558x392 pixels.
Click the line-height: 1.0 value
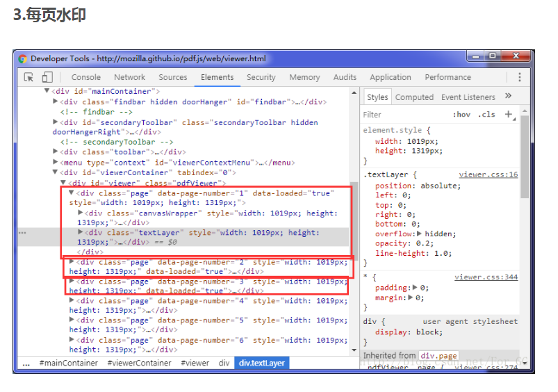tap(441, 254)
